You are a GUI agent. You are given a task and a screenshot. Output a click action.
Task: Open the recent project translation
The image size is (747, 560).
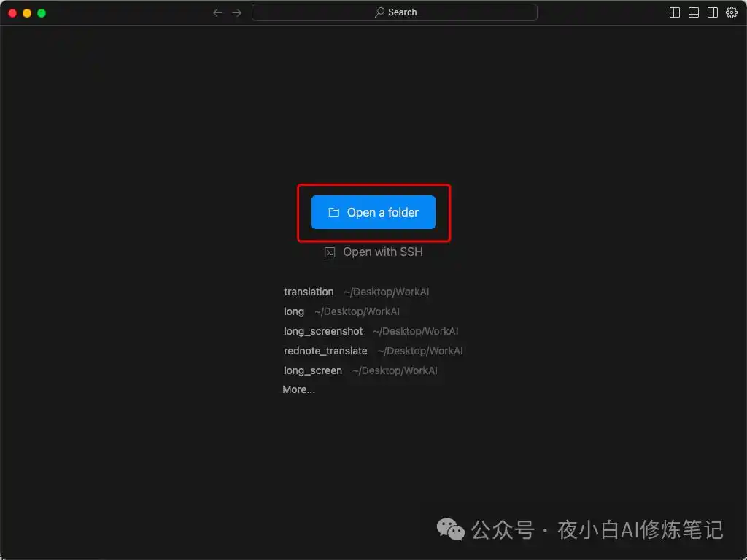point(309,292)
